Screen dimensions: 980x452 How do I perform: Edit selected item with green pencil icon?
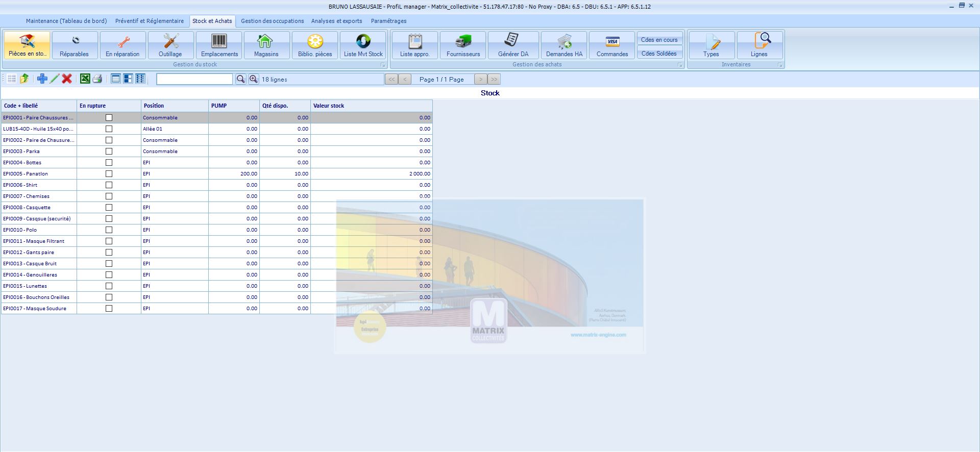pyautogui.click(x=55, y=79)
